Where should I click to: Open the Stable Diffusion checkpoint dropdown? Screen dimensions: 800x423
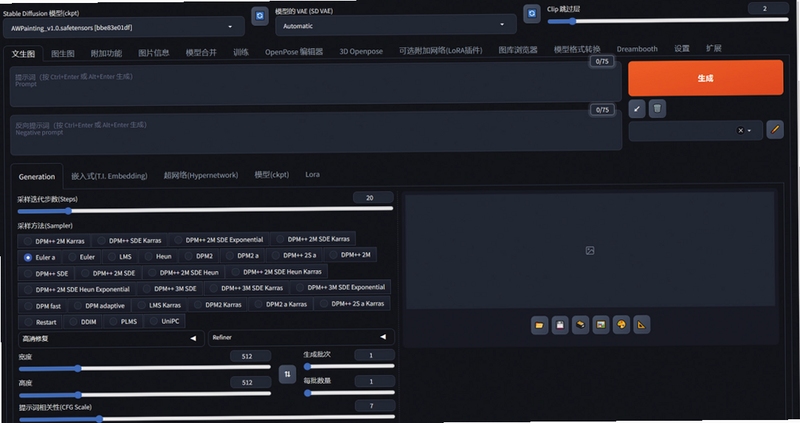coord(123,28)
